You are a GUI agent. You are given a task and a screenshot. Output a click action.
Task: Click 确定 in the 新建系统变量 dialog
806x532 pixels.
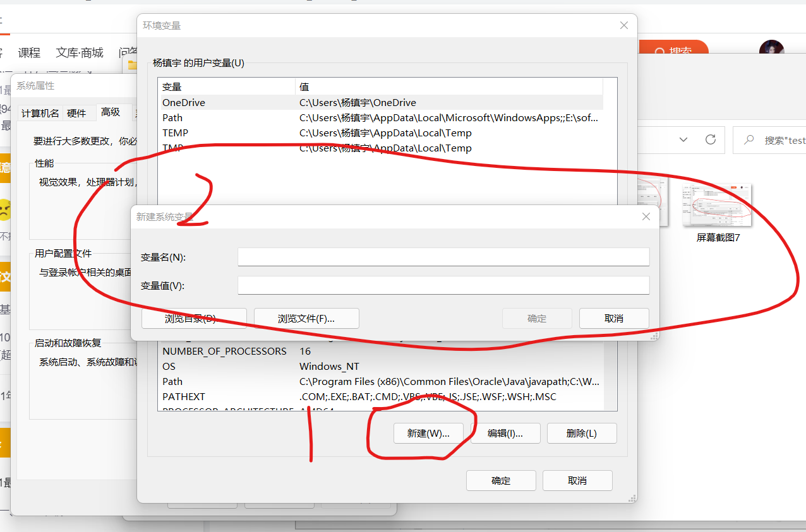pyautogui.click(x=537, y=319)
